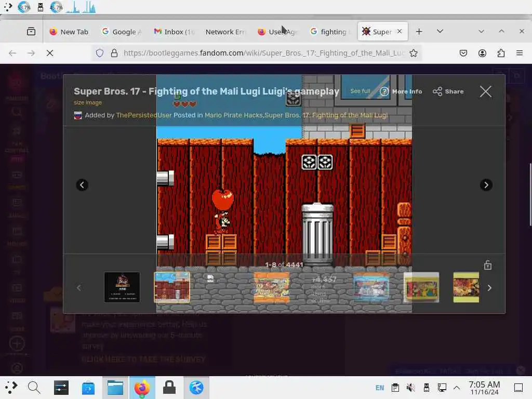Focus the URL address bar

pyautogui.click(x=264, y=53)
